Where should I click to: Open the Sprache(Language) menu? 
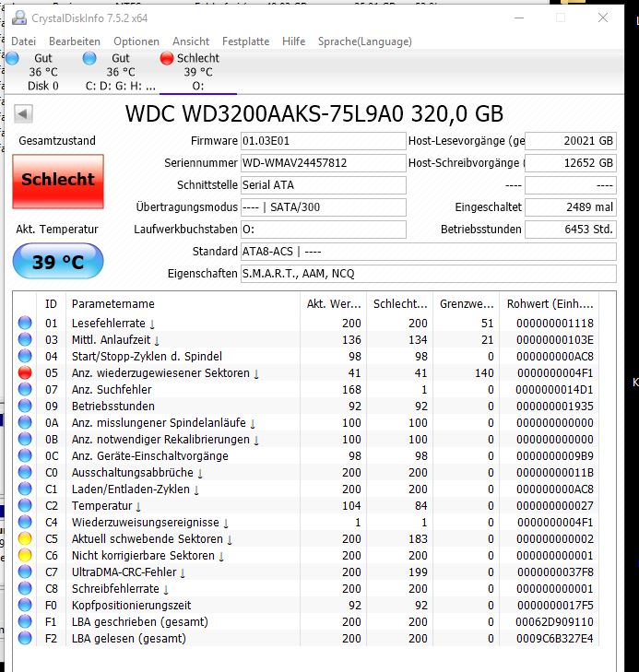pos(365,41)
